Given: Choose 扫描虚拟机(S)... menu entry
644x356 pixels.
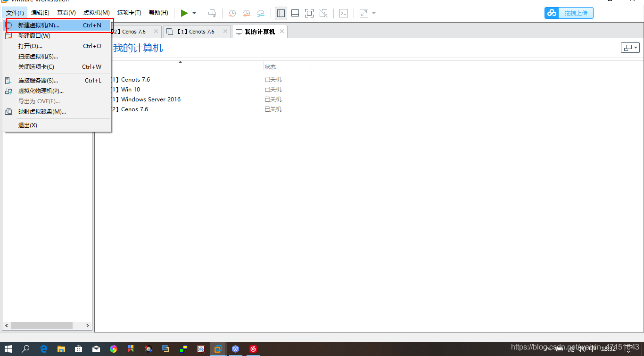Looking at the screenshot, I should pyautogui.click(x=57, y=57).
